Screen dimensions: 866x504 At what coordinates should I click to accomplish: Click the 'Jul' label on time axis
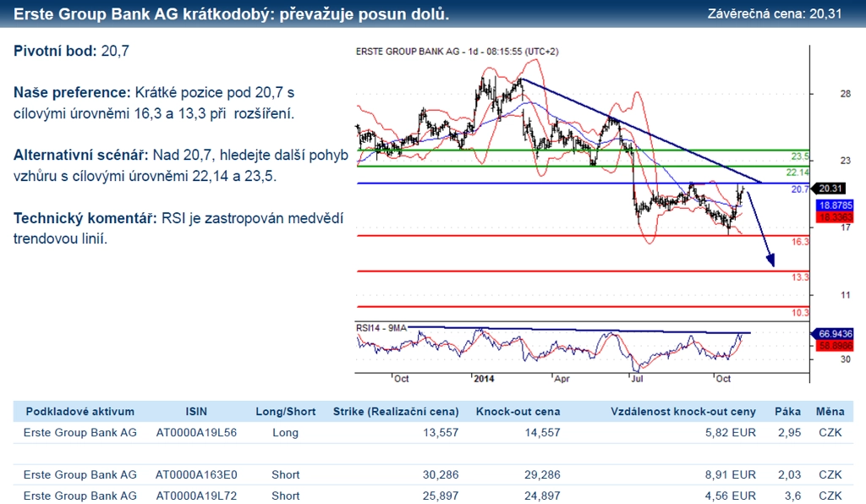[637, 379]
